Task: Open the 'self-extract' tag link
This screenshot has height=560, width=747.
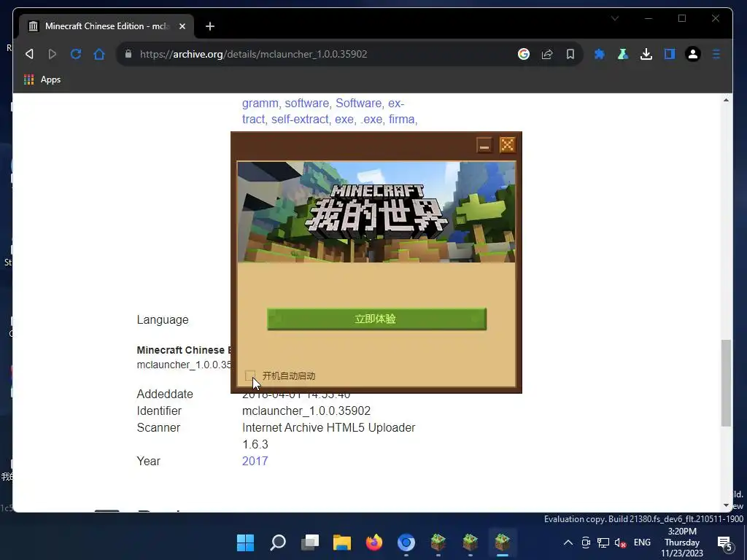Action: (x=300, y=119)
